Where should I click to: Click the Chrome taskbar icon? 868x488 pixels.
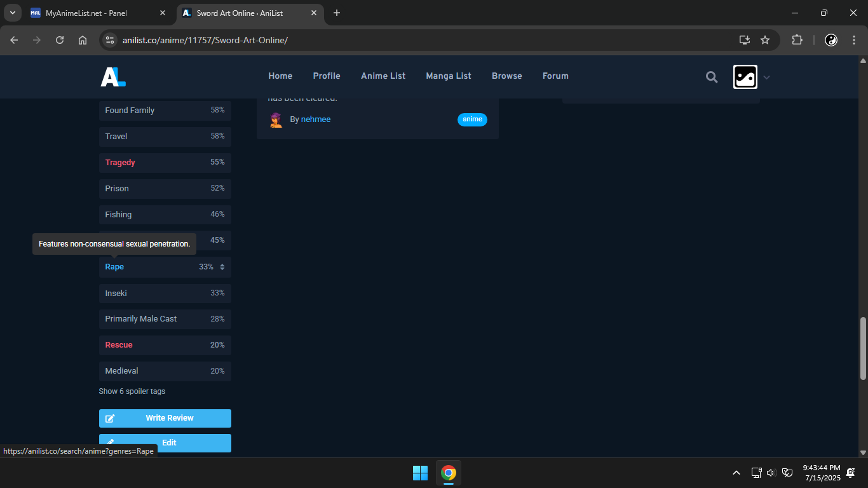pyautogui.click(x=449, y=473)
